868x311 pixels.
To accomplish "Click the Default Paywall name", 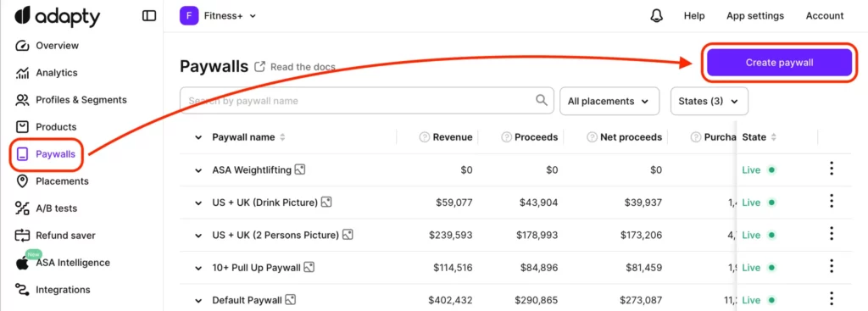I will tap(247, 301).
